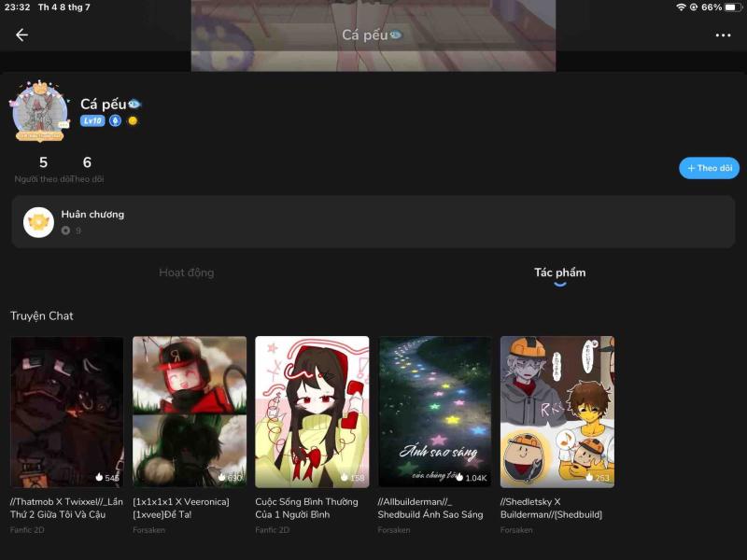Open the three-dot more options menu
This screenshot has width=747, height=560.
coord(723,35)
